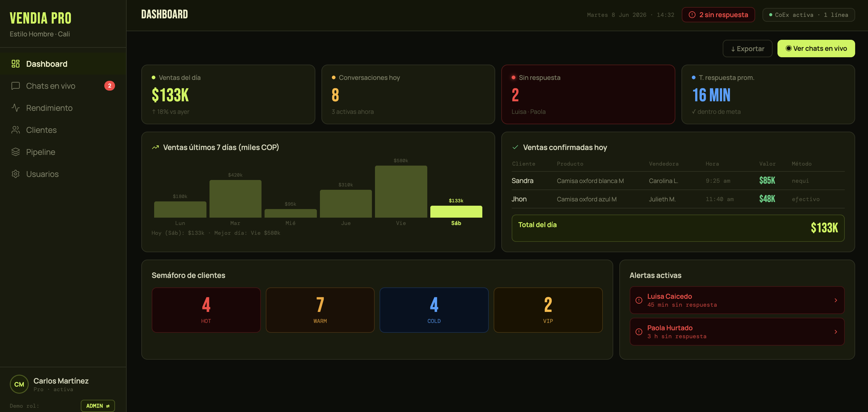Click the $85K value cell

click(x=767, y=181)
